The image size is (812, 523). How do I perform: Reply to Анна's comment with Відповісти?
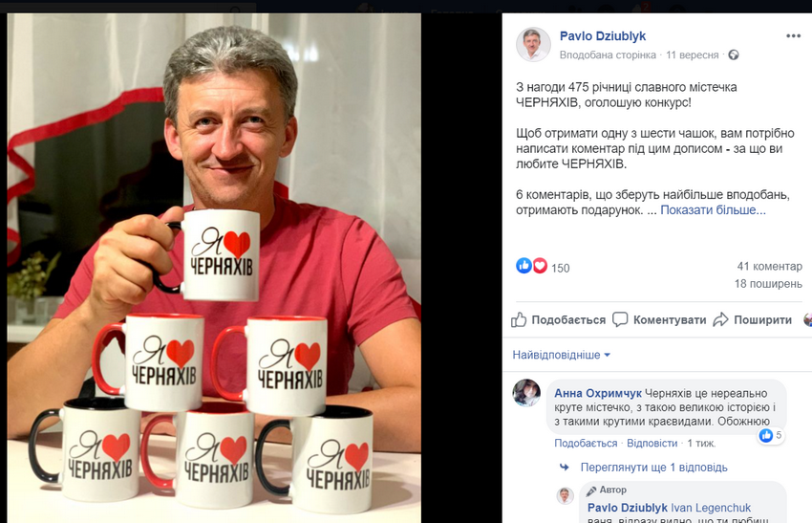click(x=652, y=444)
